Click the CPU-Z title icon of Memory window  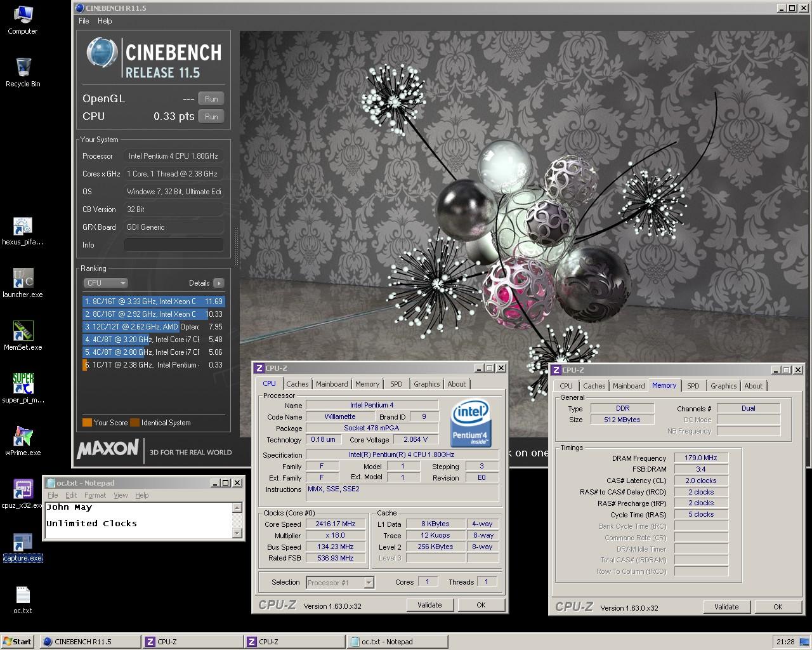556,370
